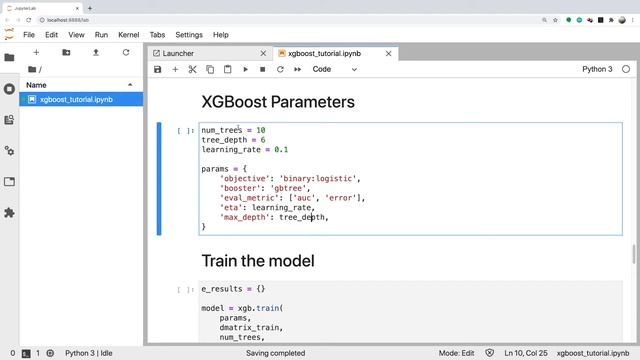Insert a cell below with the plus icon
Screen dimensions: 640x360
[x=175, y=69]
